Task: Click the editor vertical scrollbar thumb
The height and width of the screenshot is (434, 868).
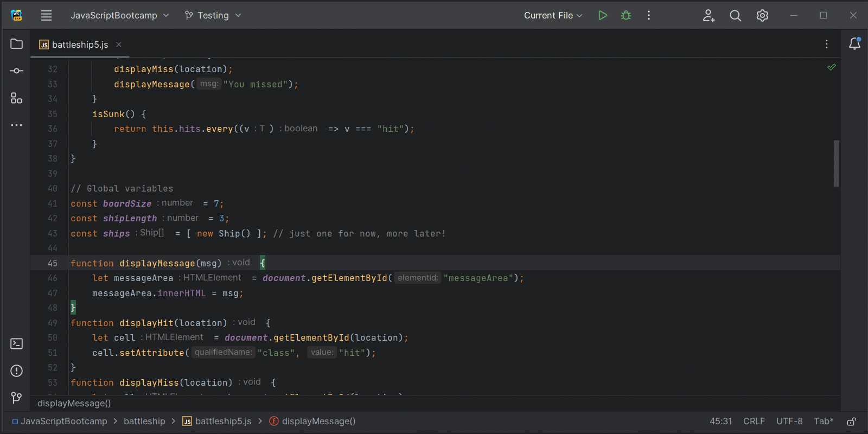Action: tap(837, 163)
